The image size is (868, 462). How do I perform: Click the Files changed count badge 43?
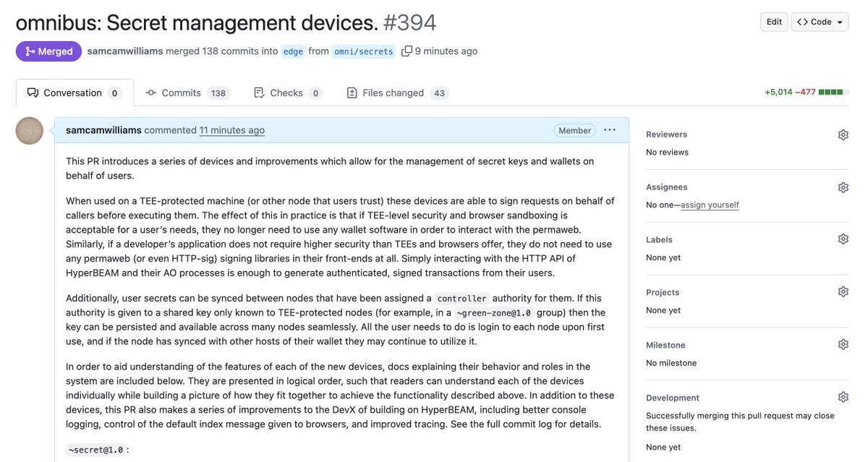439,93
